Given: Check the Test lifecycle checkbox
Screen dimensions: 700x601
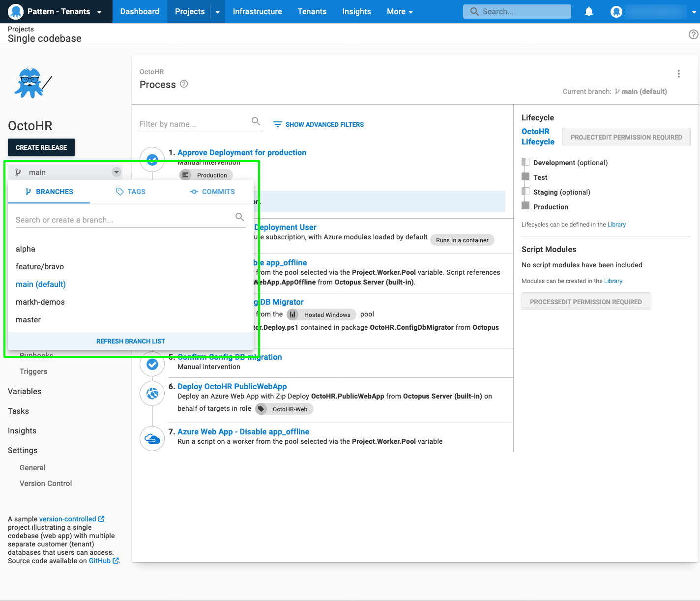Looking at the screenshot, I should pyautogui.click(x=525, y=177).
